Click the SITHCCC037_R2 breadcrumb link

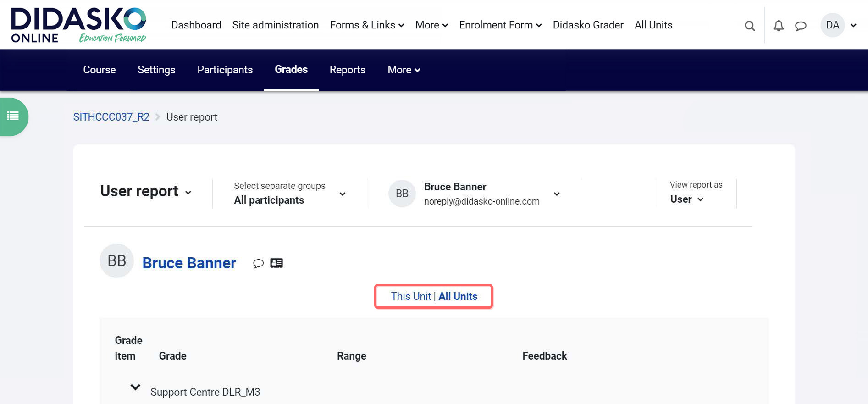(x=111, y=117)
